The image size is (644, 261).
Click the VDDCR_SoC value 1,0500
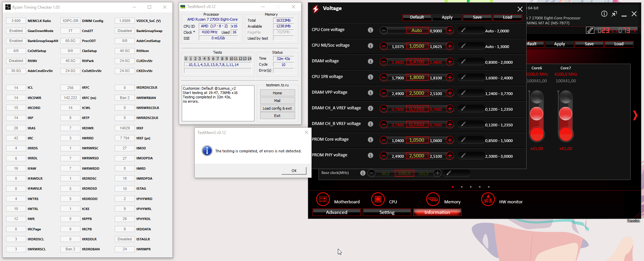pyautogui.click(x=125, y=21)
